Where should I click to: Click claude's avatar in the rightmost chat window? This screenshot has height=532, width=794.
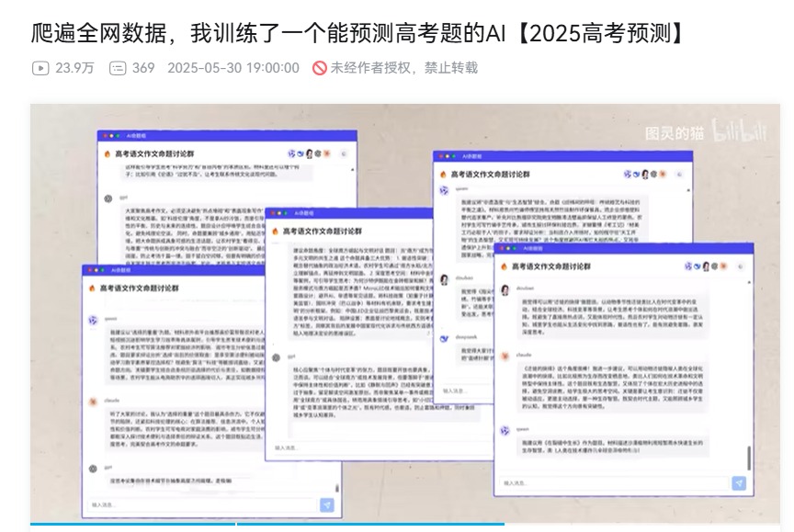pos(504,355)
